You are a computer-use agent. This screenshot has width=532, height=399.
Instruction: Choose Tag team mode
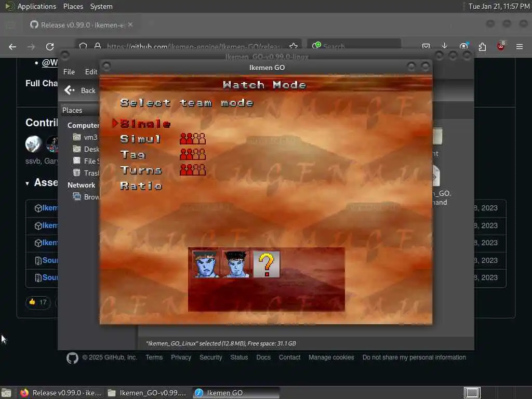(132, 154)
